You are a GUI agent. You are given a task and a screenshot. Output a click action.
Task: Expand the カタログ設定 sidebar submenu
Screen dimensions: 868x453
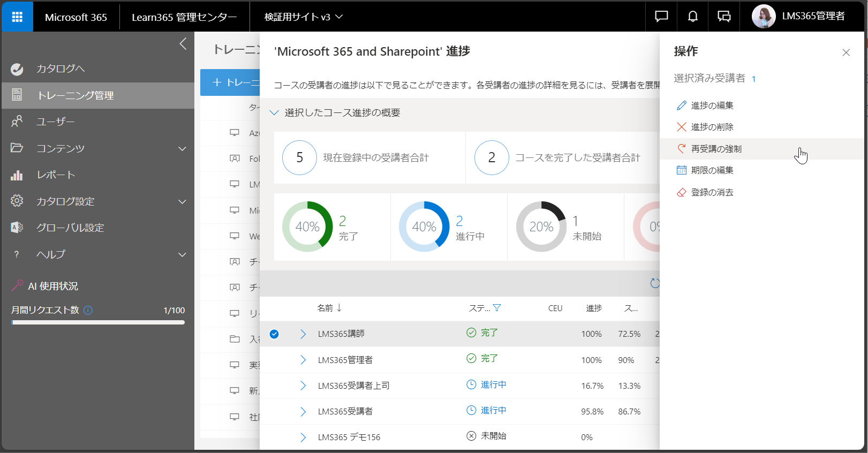(183, 201)
